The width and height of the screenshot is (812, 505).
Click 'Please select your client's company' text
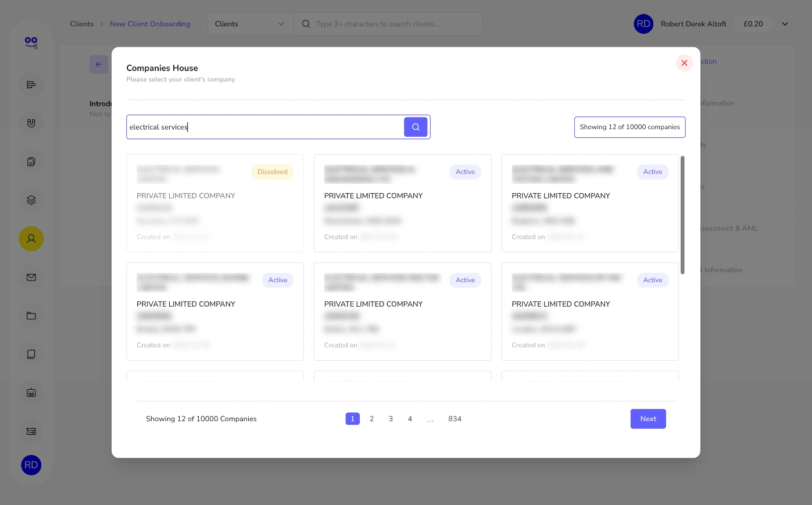181,79
